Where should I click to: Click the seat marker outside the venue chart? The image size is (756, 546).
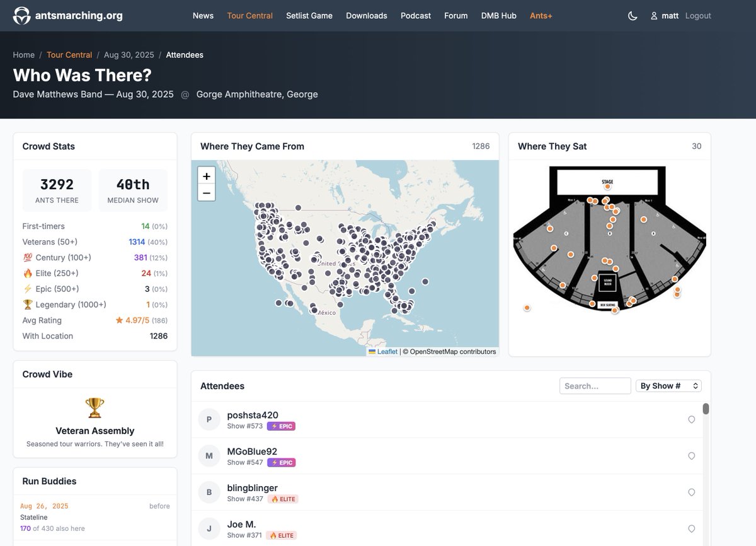coord(527,308)
